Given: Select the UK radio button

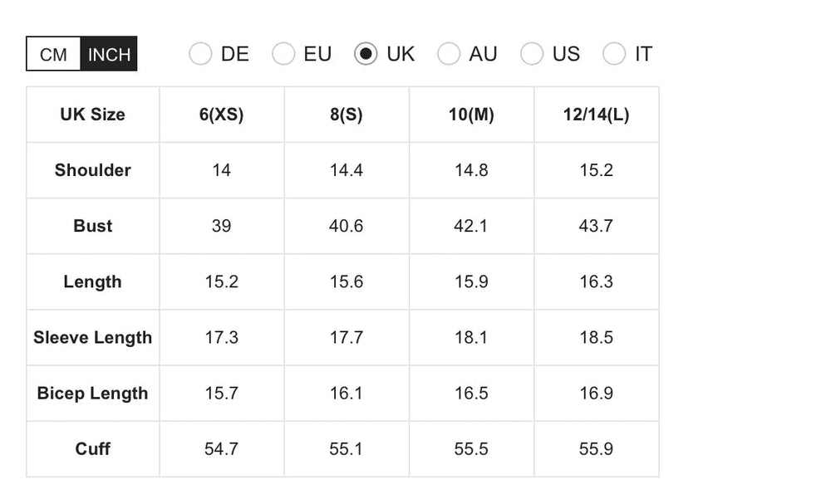Looking at the screenshot, I should pyautogui.click(x=366, y=54).
